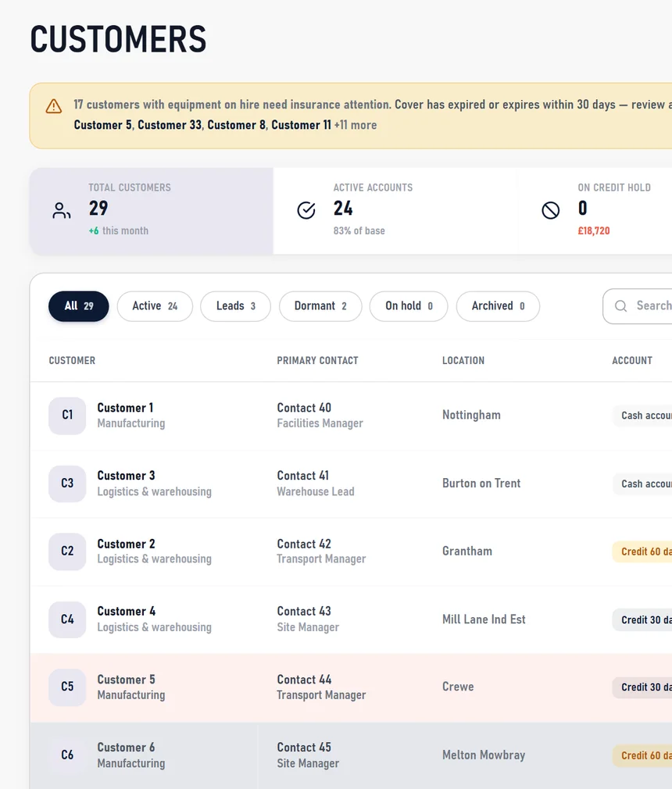The height and width of the screenshot is (789, 672).
Task: Open the Customer 2 name
Action: point(126,544)
